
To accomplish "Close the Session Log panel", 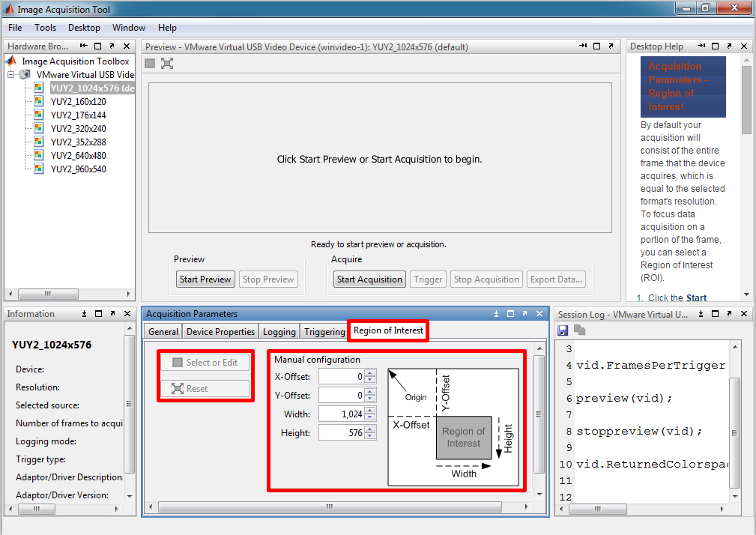I will (x=744, y=314).
